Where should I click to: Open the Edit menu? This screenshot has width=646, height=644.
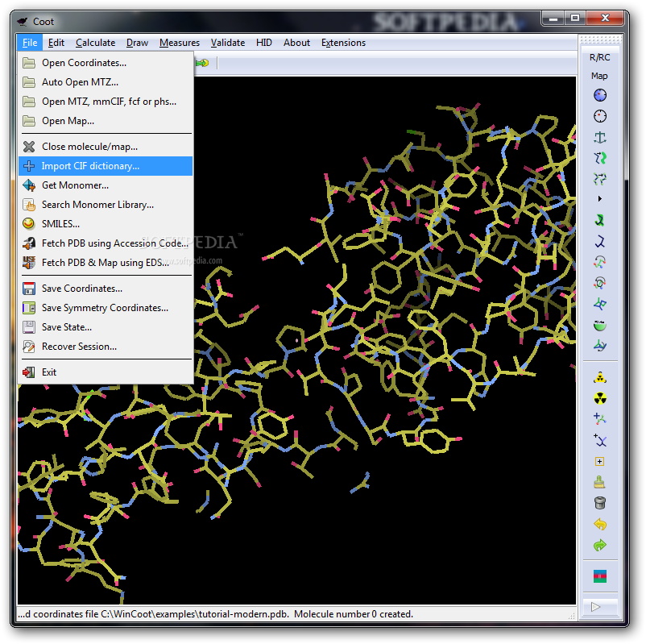pyautogui.click(x=56, y=43)
